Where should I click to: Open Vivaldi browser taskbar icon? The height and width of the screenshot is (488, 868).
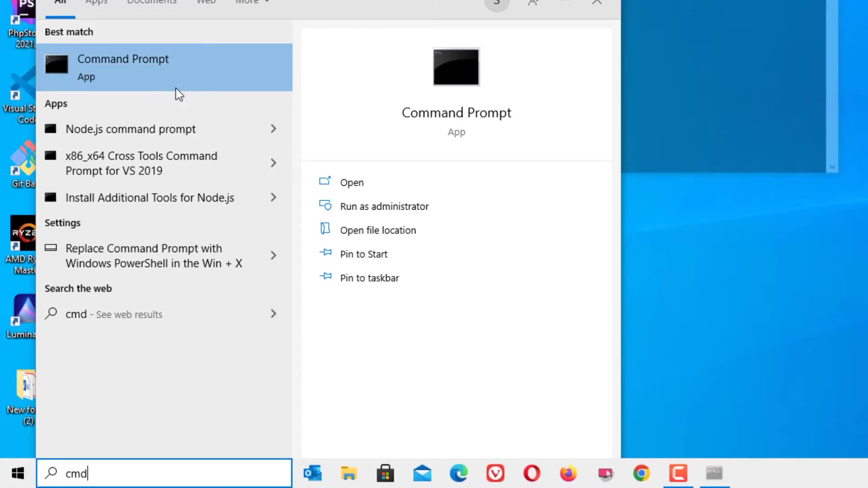point(495,473)
